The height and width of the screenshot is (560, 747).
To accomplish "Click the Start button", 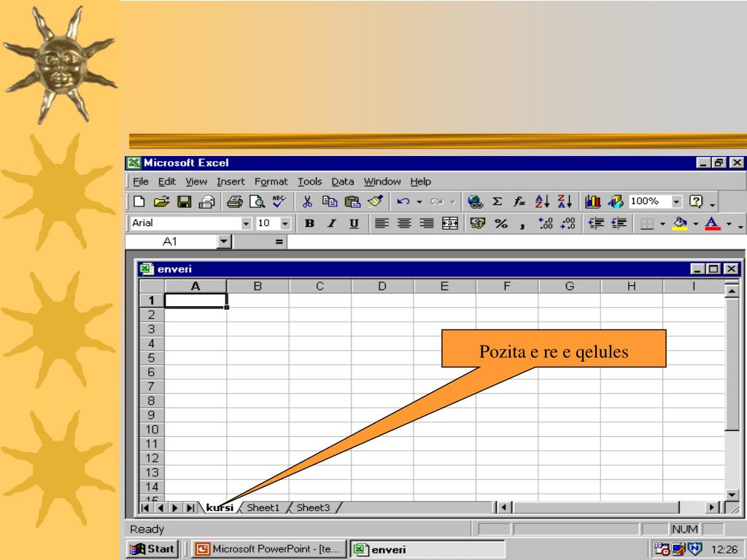I will pos(152,549).
